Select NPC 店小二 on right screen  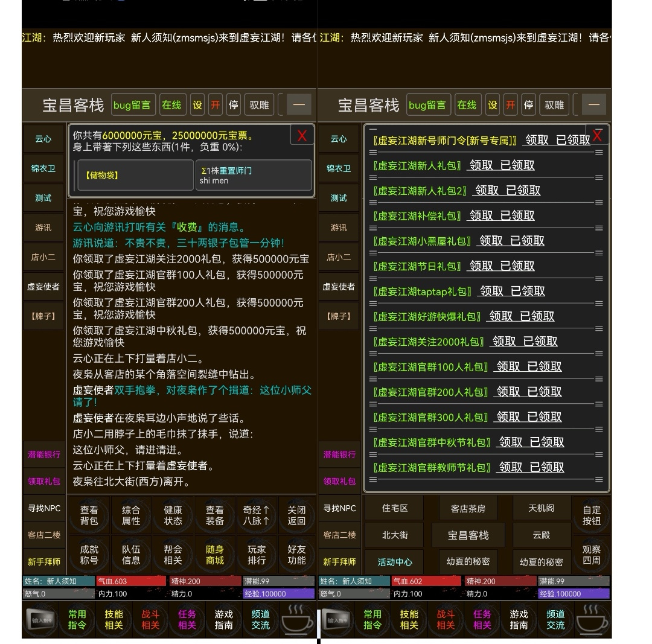click(339, 257)
